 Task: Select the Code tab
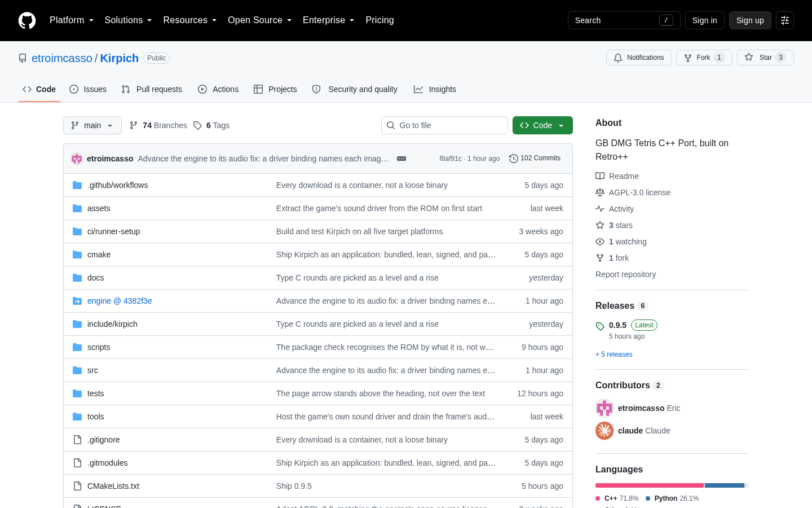pos(39,89)
